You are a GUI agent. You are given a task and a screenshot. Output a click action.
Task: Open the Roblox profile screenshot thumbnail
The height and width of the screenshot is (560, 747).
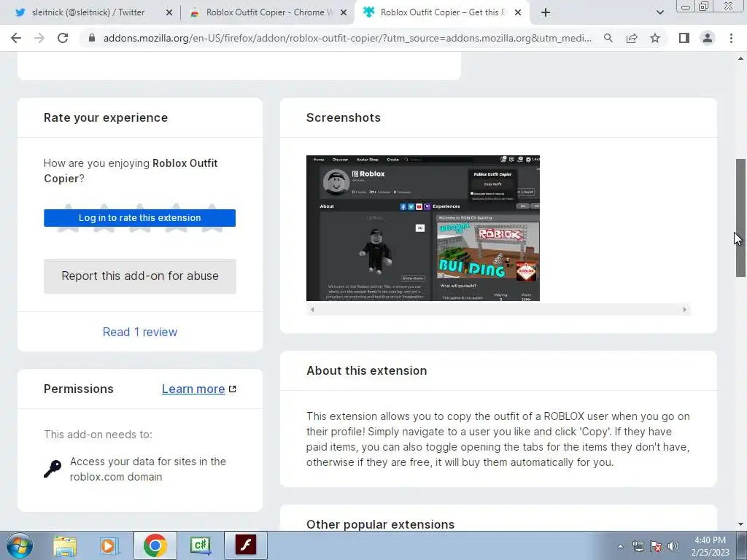[x=422, y=228]
